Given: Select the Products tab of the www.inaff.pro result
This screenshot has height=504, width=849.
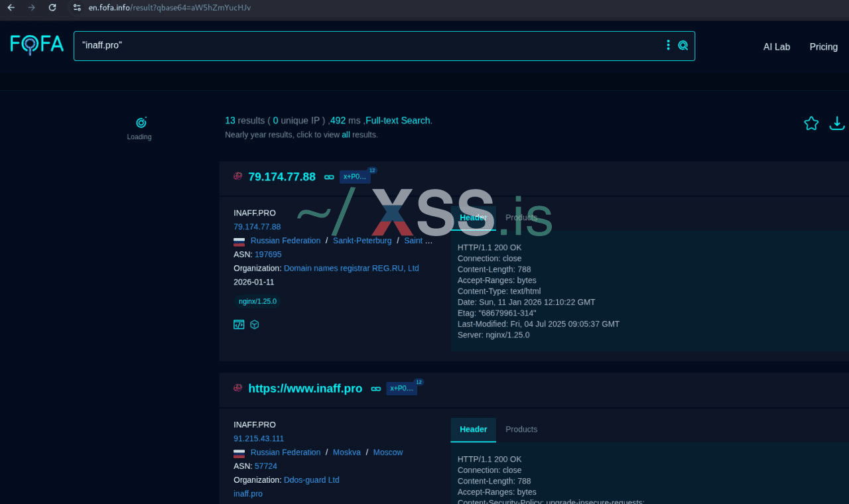Looking at the screenshot, I should (x=521, y=429).
